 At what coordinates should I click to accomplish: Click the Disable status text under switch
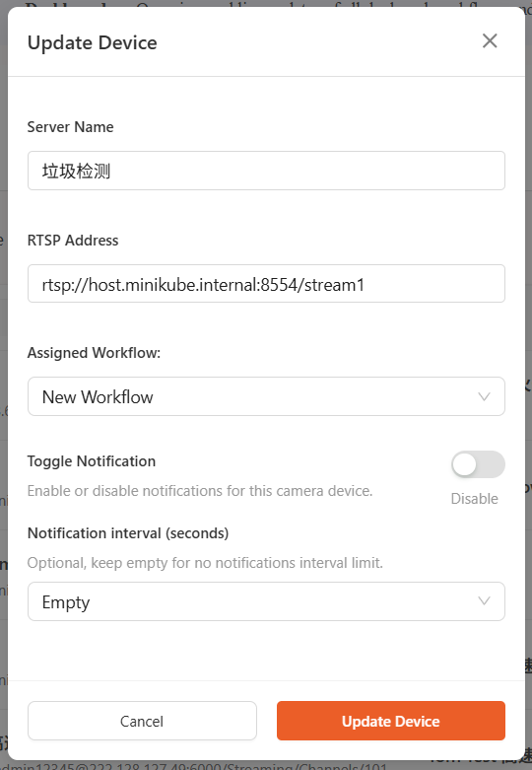(x=474, y=499)
